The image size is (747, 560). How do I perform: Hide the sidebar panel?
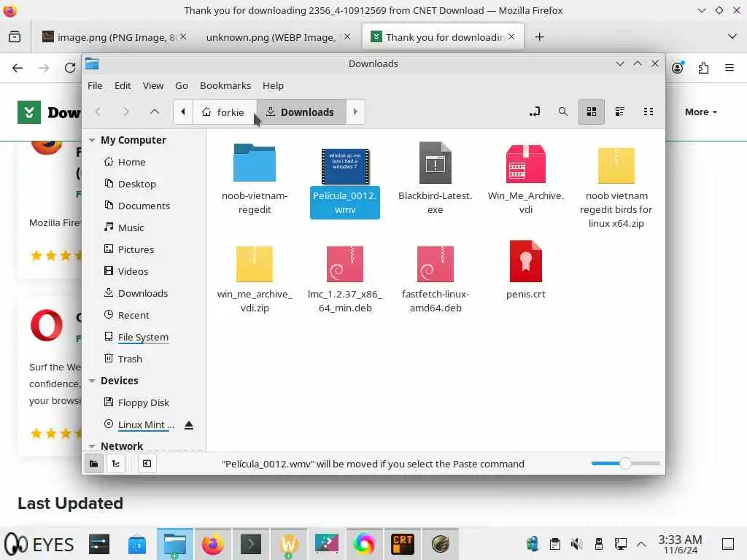tap(147, 463)
